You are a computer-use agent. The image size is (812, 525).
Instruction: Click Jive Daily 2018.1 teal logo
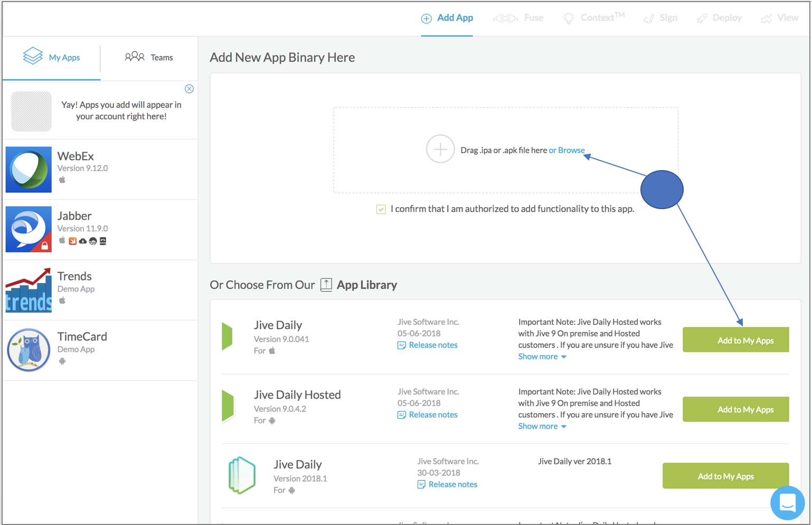(242, 475)
